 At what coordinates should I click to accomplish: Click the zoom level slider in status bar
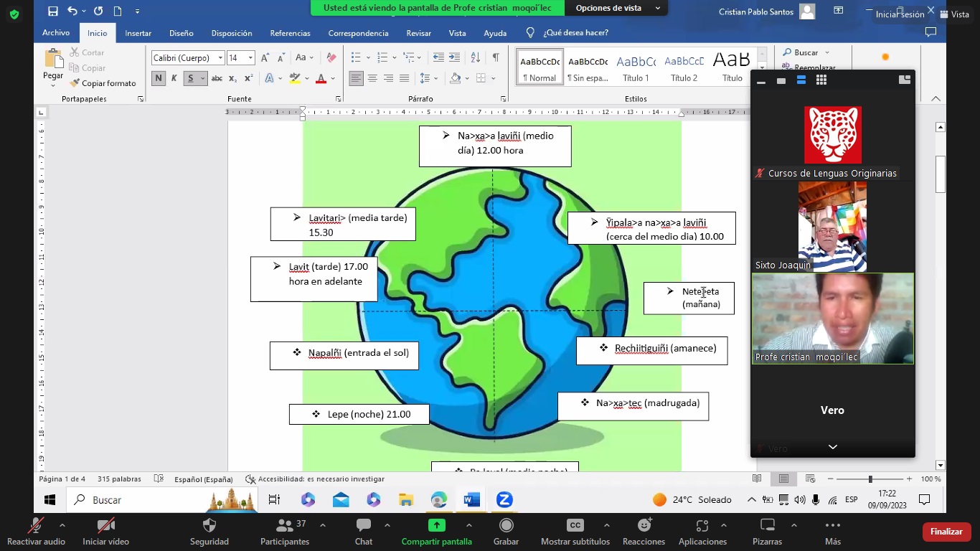point(870,479)
